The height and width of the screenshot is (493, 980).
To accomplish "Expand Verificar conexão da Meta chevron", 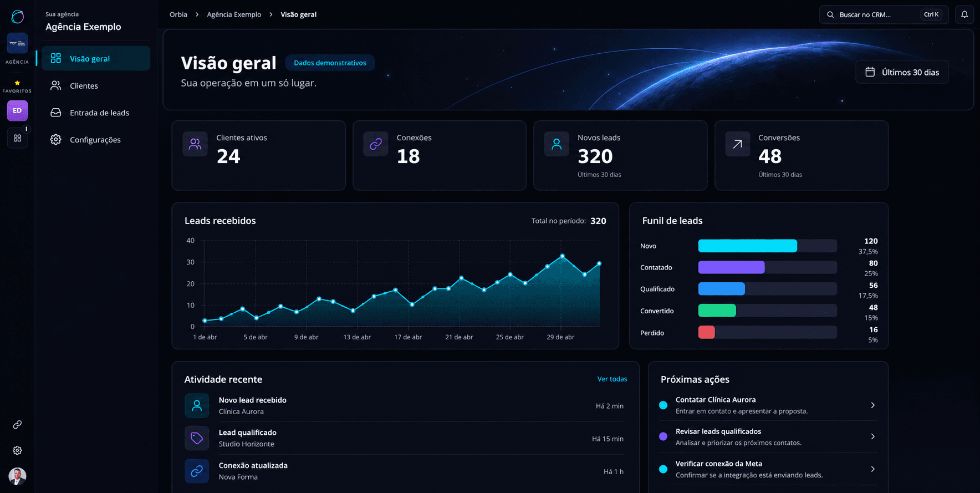I will click(872, 469).
